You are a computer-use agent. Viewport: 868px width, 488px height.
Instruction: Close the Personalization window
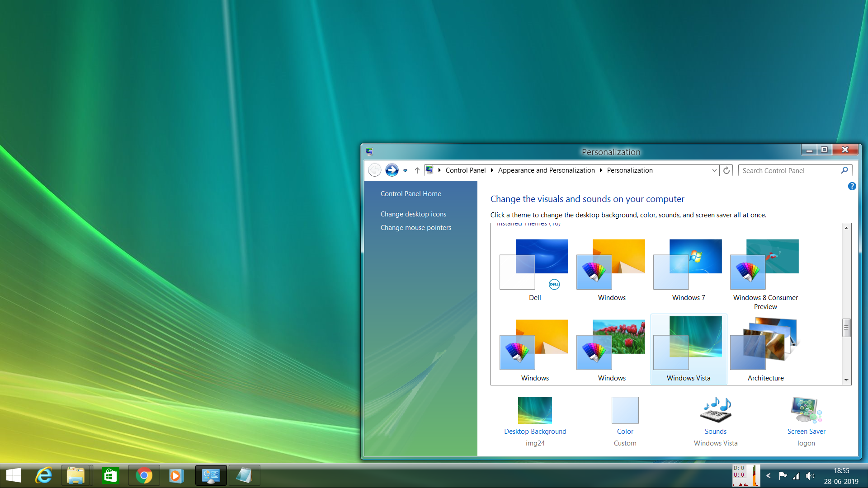(845, 150)
